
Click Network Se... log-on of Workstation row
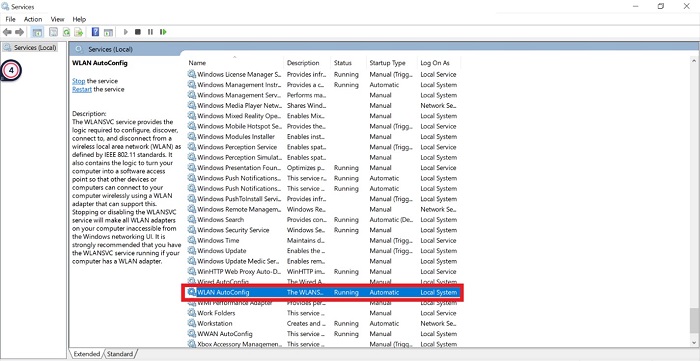point(438,324)
